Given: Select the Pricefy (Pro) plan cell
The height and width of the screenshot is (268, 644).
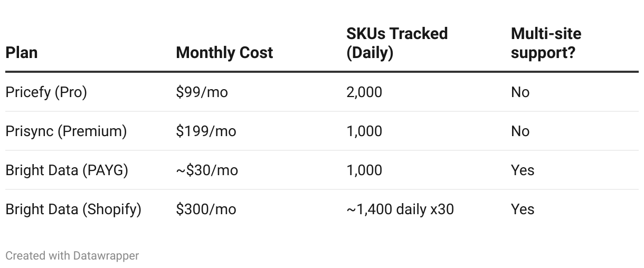Looking at the screenshot, I should point(46,92).
